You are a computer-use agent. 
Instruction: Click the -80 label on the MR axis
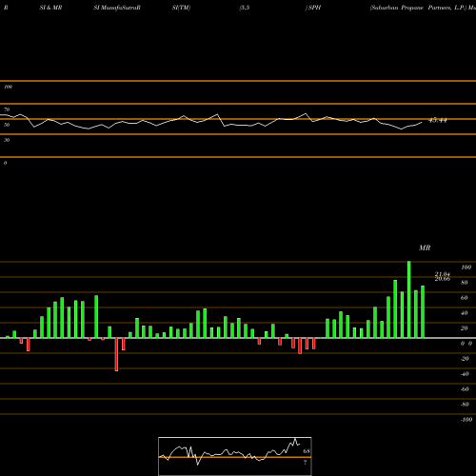[x=465, y=405]
